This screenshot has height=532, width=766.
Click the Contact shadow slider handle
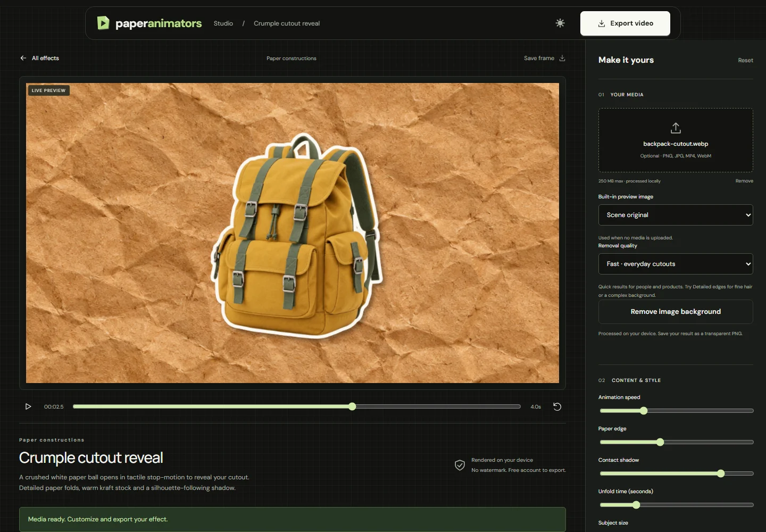pyautogui.click(x=721, y=473)
